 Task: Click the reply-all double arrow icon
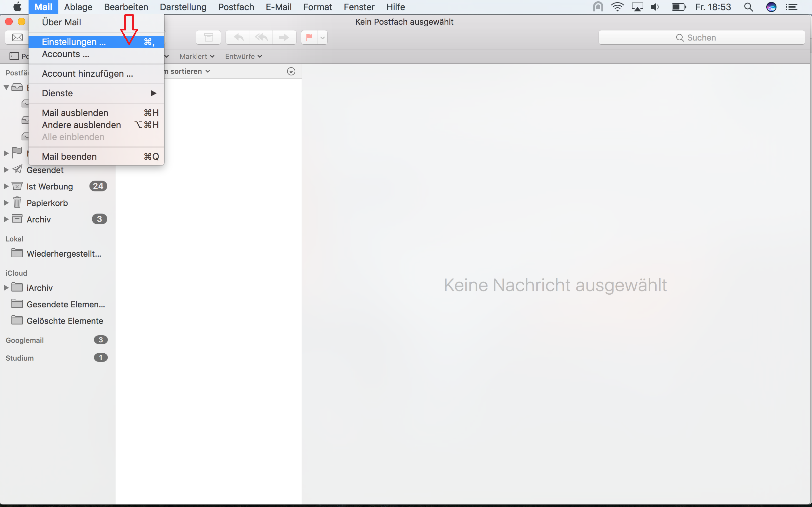[261, 38]
